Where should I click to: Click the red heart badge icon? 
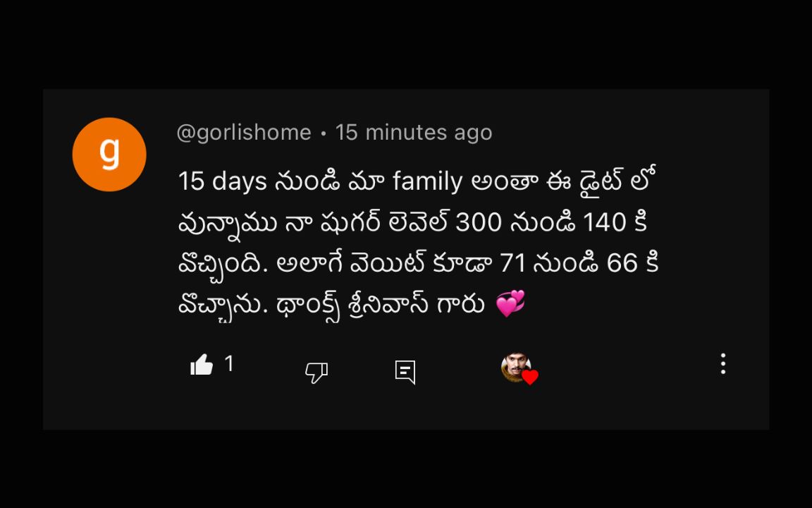tap(530, 377)
